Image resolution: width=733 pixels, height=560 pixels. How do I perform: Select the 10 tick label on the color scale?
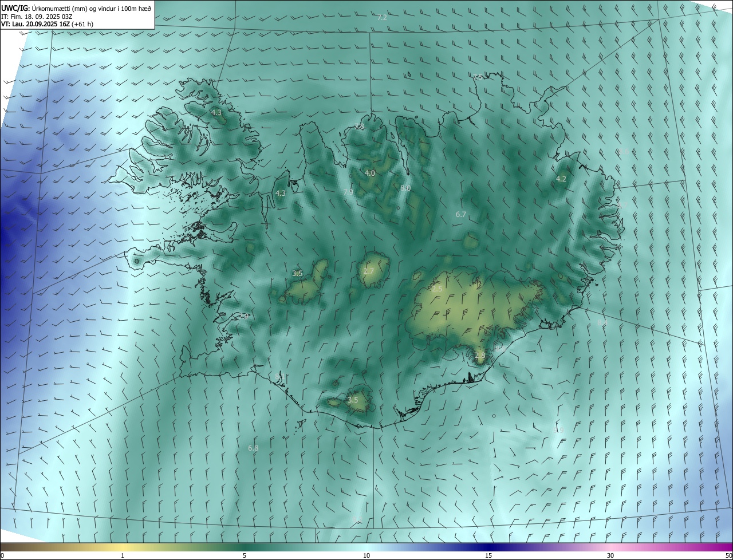pos(366,555)
